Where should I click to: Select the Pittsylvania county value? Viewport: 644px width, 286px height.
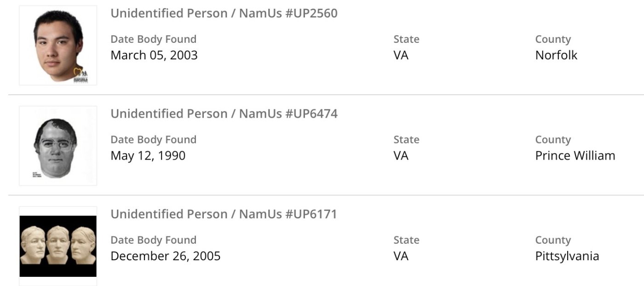pyautogui.click(x=567, y=256)
